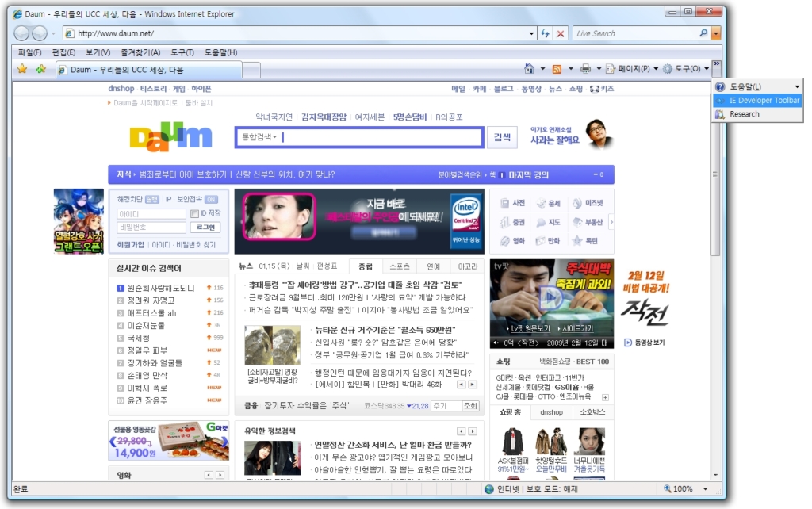Screen dimensions: 812x509
Task: Open the Live Search provider dropdown
Action: [716, 33]
